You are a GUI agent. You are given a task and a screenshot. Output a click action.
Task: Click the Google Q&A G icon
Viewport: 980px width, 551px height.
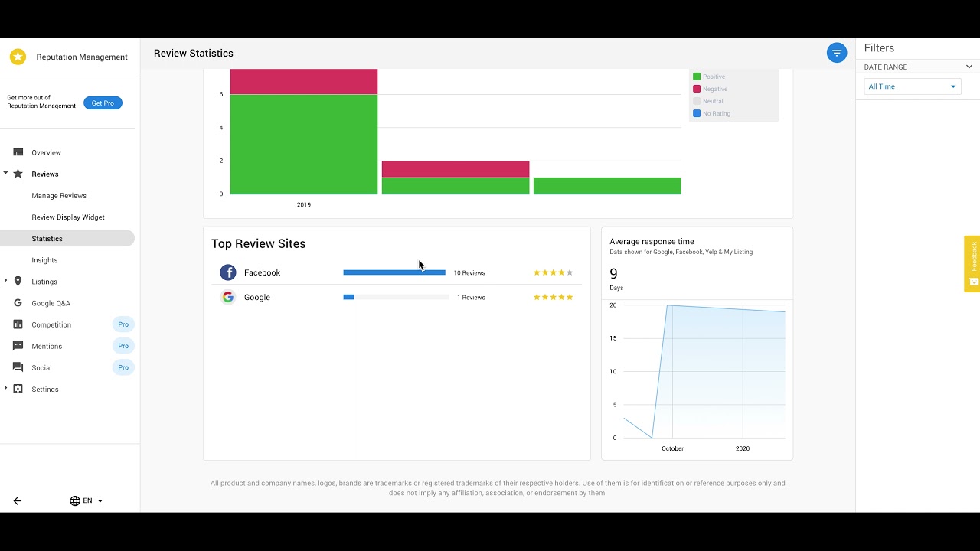(x=18, y=303)
